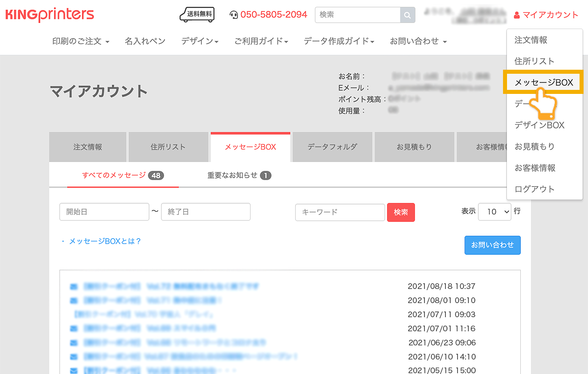Click the headset phone icon
588x374 pixels.
[x=234, y=15]
